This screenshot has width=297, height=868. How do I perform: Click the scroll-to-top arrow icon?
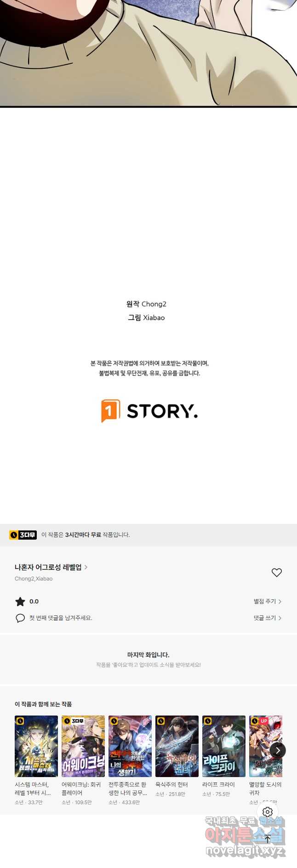click(268, 839)
